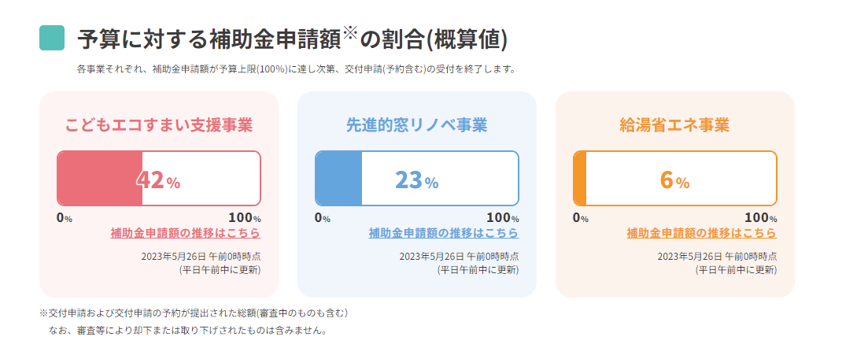Click the 6% figure in the orange bar

(674, 180)
